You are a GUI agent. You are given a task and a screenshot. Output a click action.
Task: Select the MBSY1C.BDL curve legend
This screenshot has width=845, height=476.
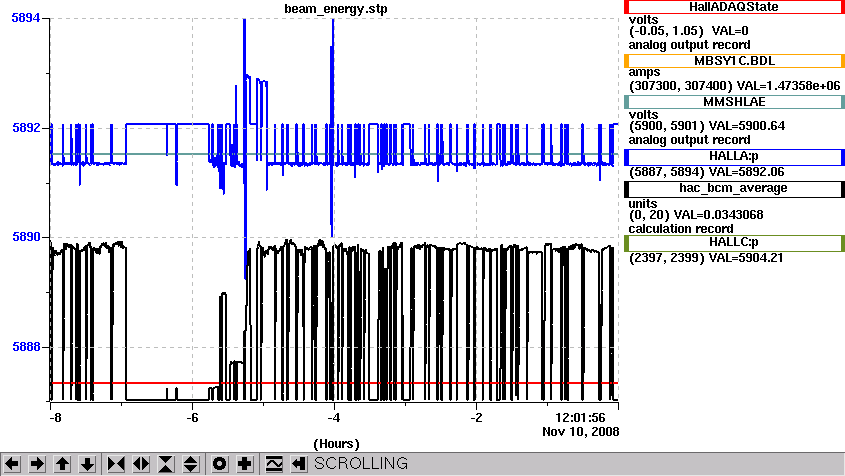coord(733,61)
